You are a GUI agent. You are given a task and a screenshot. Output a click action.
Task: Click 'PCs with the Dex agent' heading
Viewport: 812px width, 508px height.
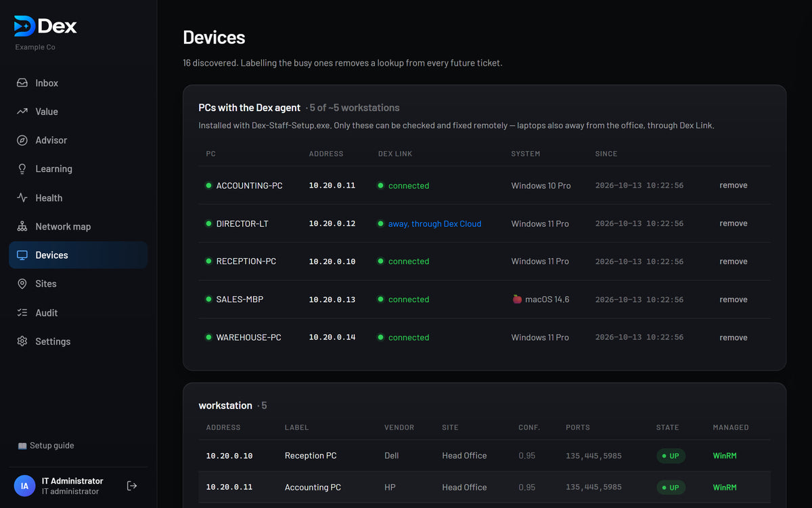[250, 108]
